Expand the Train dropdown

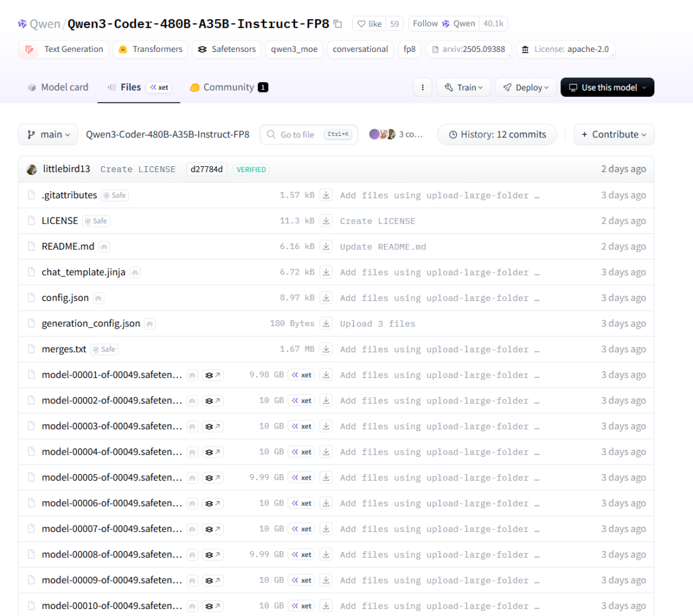point(464,87)
